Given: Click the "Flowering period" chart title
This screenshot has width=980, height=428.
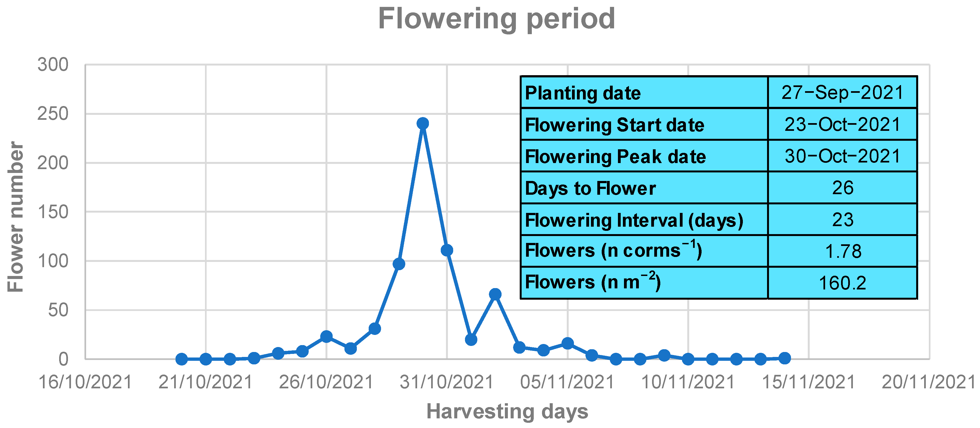Looking at the screenshot, I should click(496, 19).
